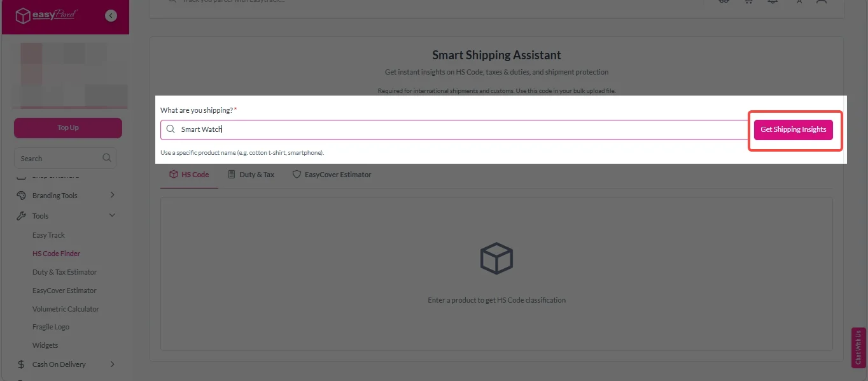Click the Branding Tools palette icon
Screen dimensions: 868x381
[x=22, y=195]
